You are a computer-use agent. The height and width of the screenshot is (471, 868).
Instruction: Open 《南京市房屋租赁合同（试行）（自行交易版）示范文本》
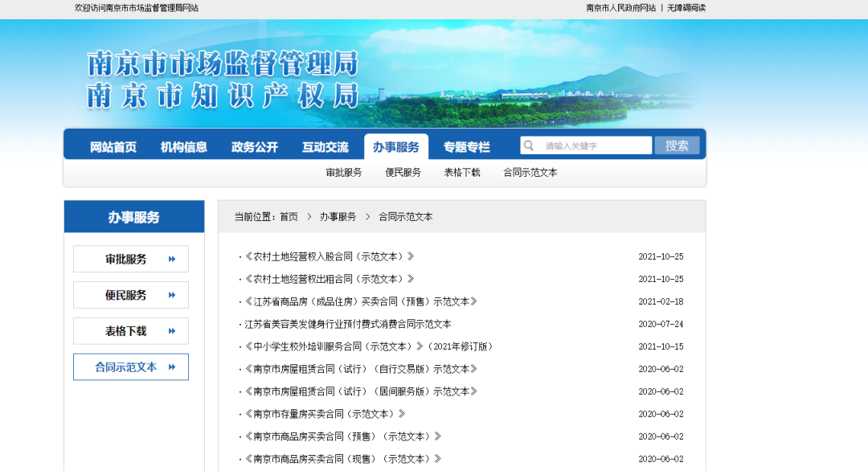361,369
